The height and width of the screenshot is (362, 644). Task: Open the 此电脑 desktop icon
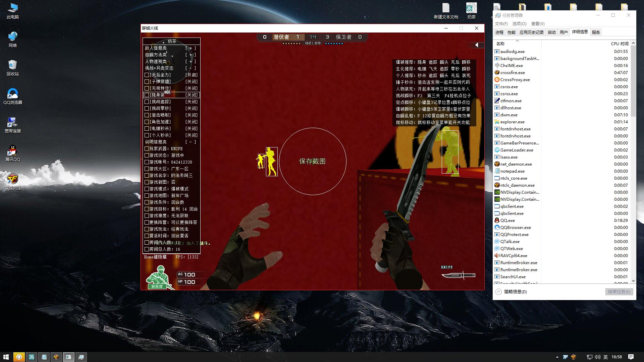point(13,11)
